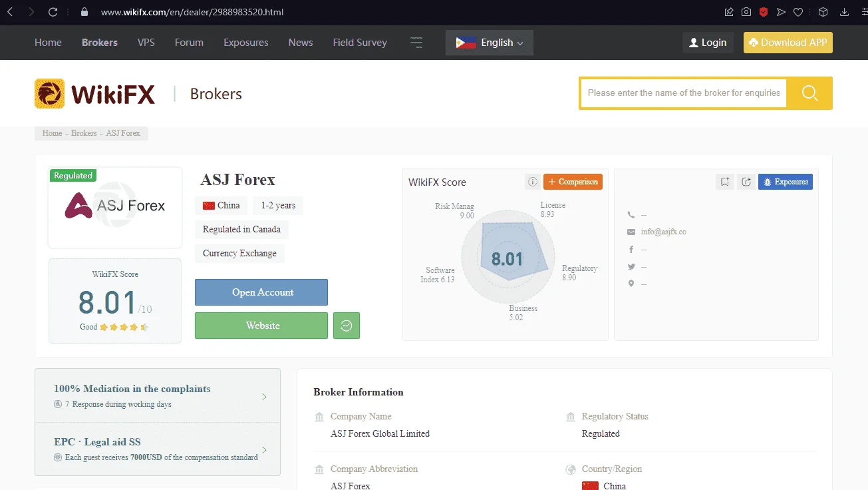868x490 pixels.
Task: Expand the 100% Mediation in the complaints row
Action: click(x=158, y=395)
